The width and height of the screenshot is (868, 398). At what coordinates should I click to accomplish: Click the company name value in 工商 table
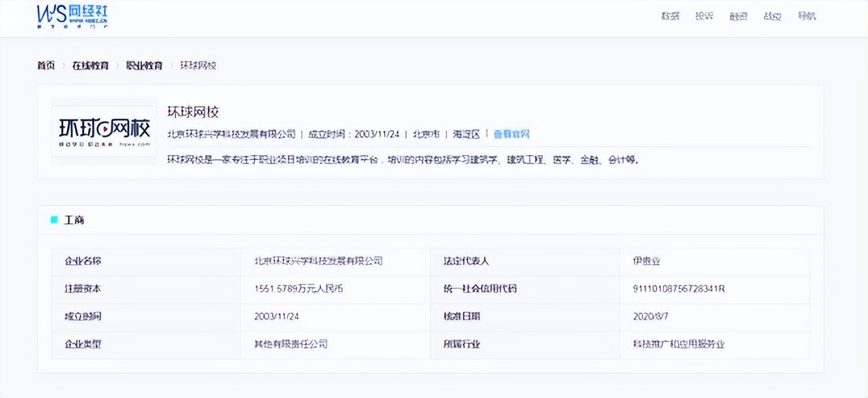click(x=318, y=261)
